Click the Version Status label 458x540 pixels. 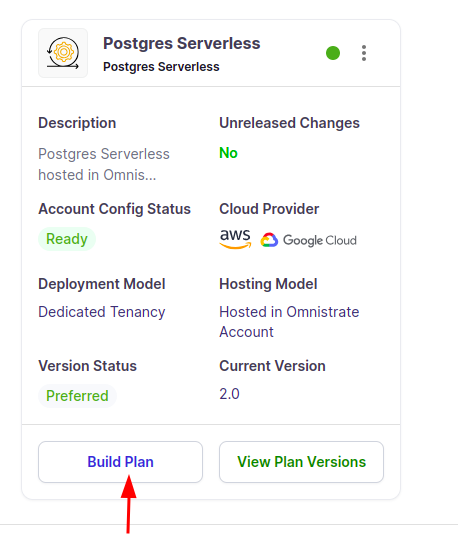pos(87,366)
